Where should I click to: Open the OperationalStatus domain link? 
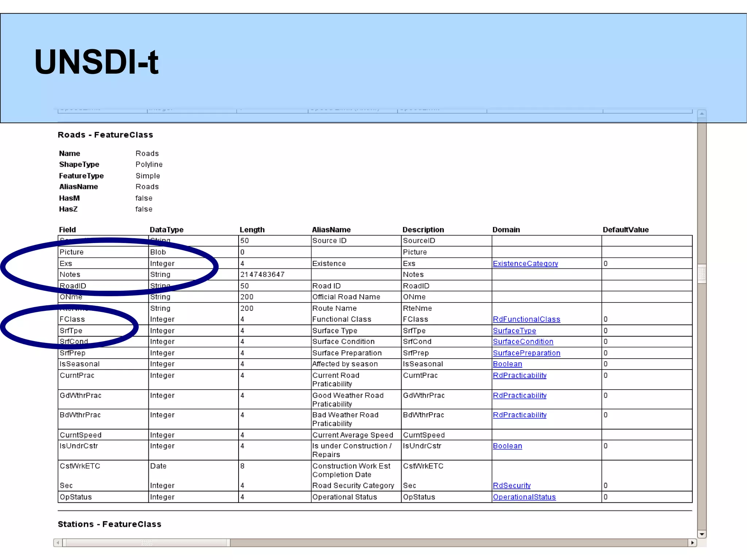tap(524, 497)
